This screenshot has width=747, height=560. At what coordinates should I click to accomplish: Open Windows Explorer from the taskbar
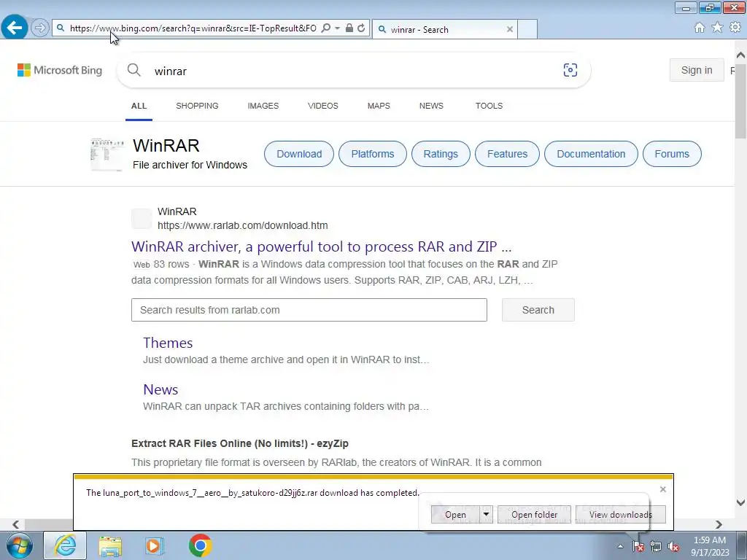(x=110, y=545)
